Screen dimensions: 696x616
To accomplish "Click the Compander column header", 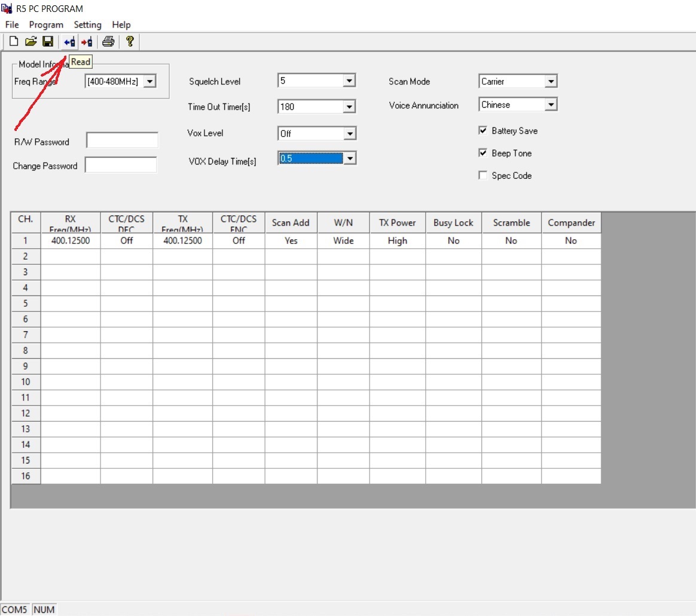I will pyautogui.click(x=571, y=222).
